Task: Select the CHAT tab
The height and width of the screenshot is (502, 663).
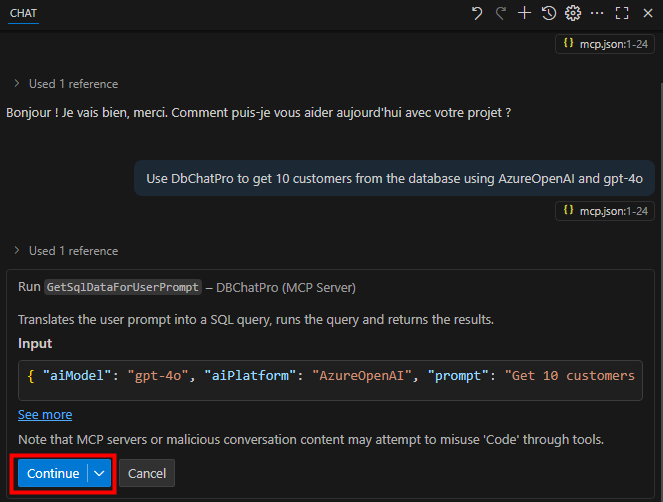Action: (x=23, y=14)
